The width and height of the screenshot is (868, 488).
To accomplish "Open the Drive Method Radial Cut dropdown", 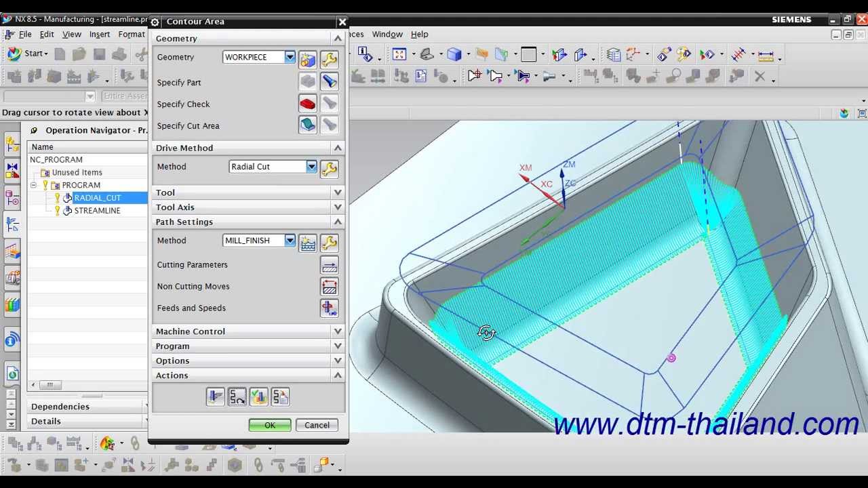I will click(x=311, y=167).
